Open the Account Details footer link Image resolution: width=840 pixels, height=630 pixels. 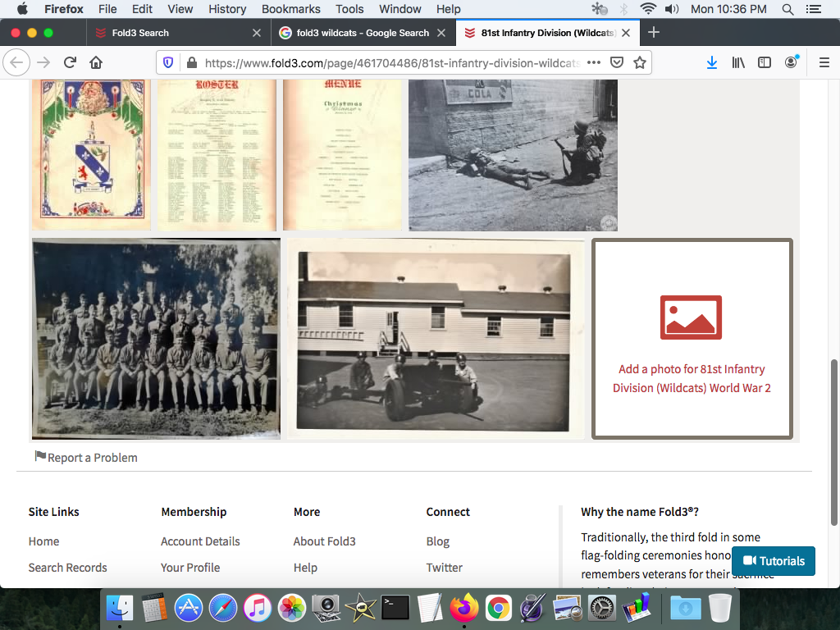tap(200, 541)
